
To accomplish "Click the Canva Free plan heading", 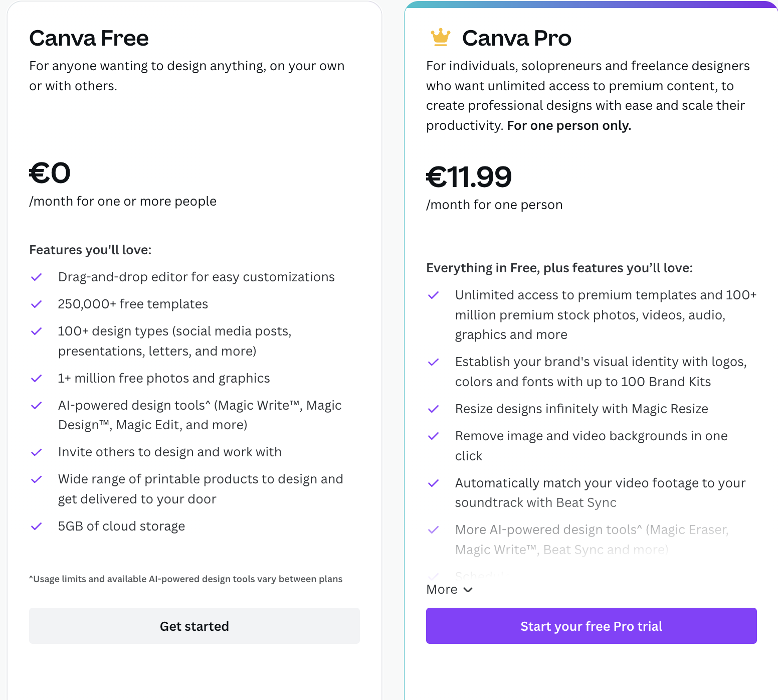I will [x=89, y=38].
